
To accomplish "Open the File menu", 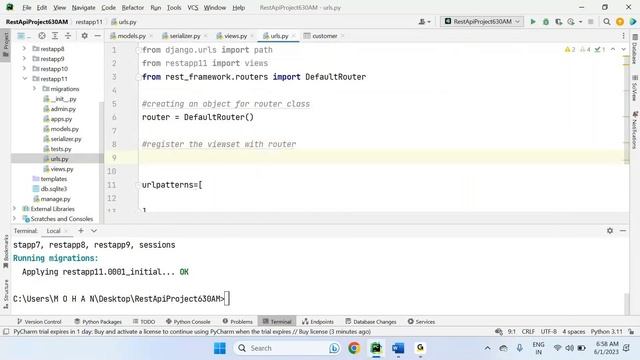I will [x=27, y=8].
